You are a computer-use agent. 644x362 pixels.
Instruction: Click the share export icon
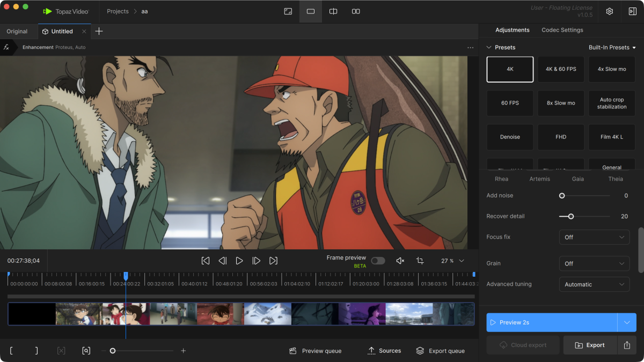click(x=627, y=345)
